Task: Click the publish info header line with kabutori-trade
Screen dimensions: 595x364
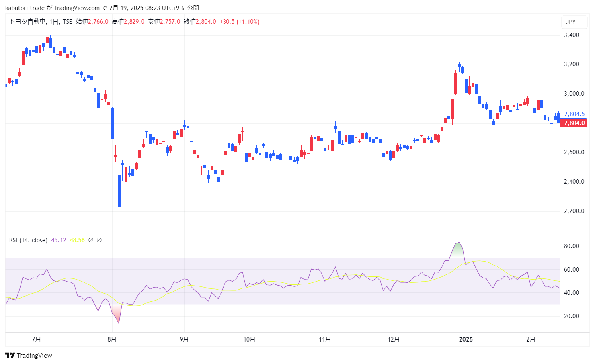Action: click(x=102, y=8)
